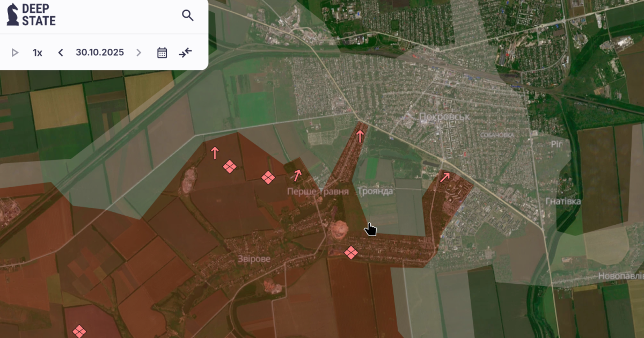Change the 1x playback speed

click(x=38, y=53)
